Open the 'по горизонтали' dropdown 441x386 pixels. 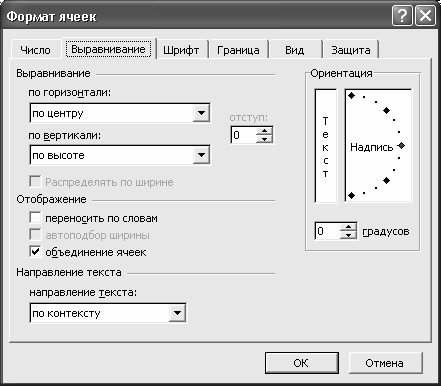[201, 113]
